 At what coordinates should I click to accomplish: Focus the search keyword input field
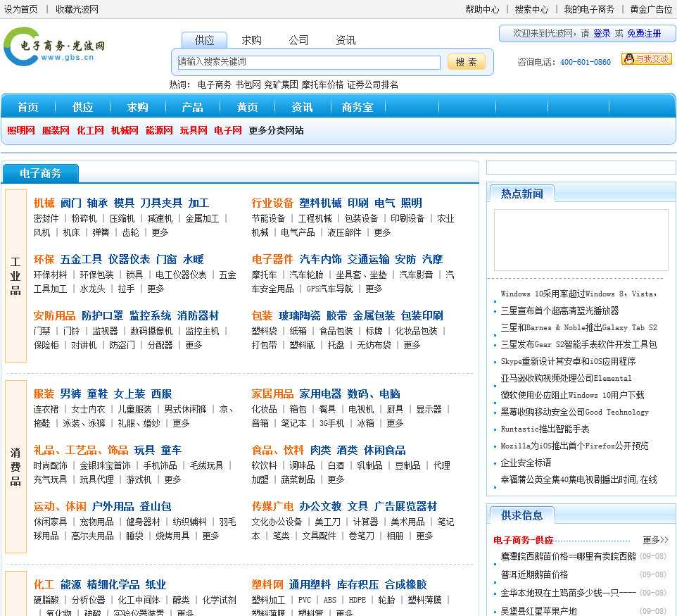(x=309, y=62)
